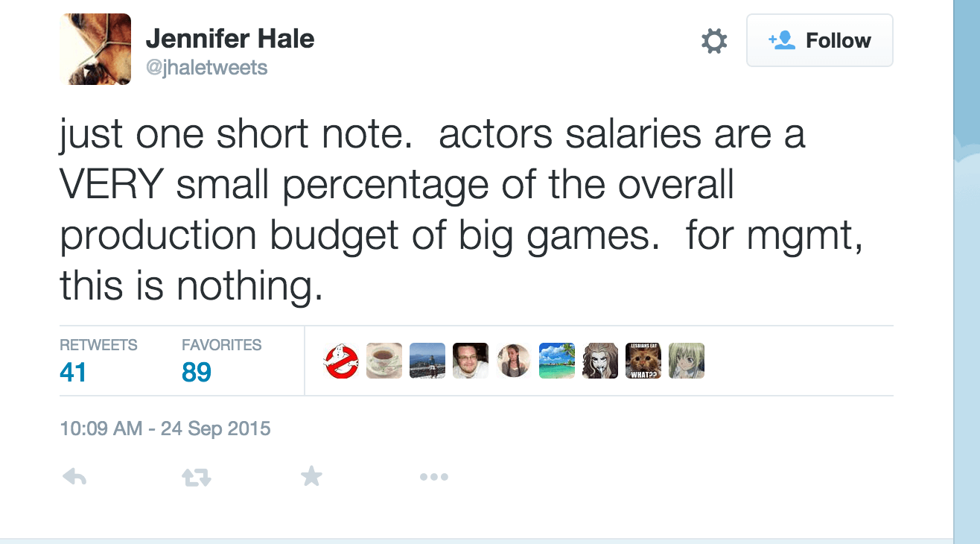Click the cookie meme avatar thumbnail
Screen dimensions: 980x544
642,361
